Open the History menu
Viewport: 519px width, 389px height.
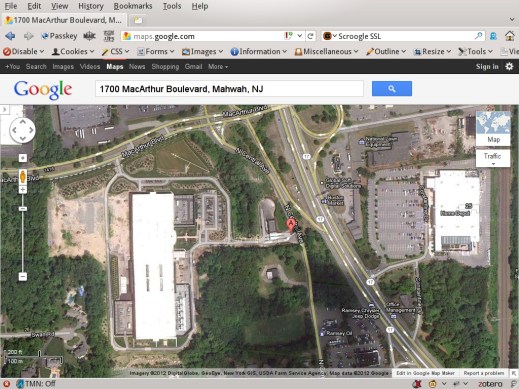(x=91, y=6)
